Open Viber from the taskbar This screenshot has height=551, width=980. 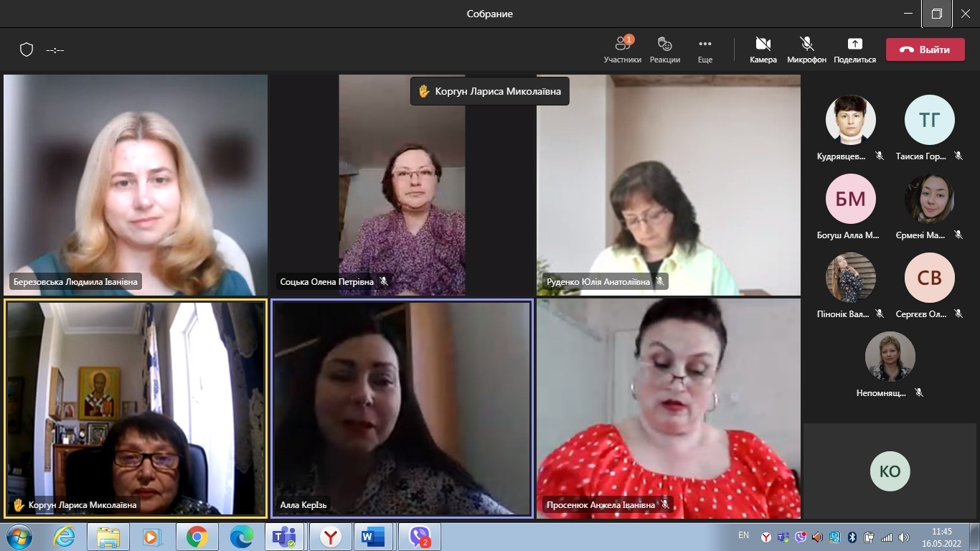point(420,537)
